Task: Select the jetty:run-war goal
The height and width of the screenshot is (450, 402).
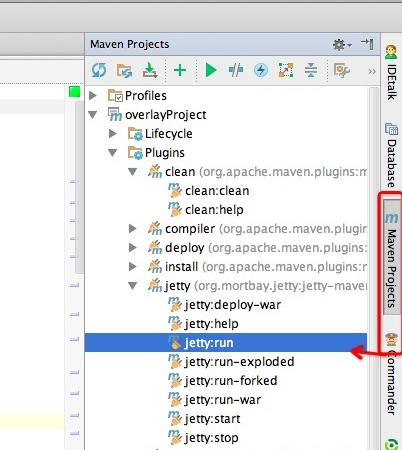Action: click(x=223, y=400)
